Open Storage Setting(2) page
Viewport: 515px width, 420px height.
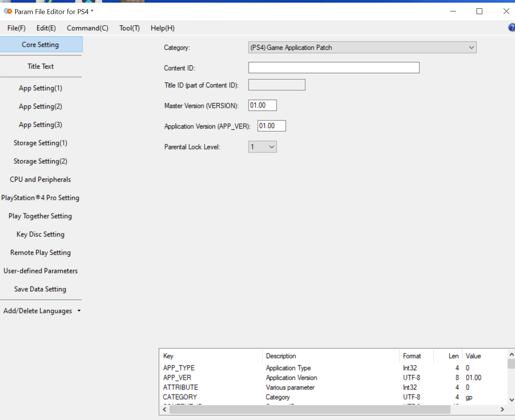pyautogui.click(x=41, y=161)
